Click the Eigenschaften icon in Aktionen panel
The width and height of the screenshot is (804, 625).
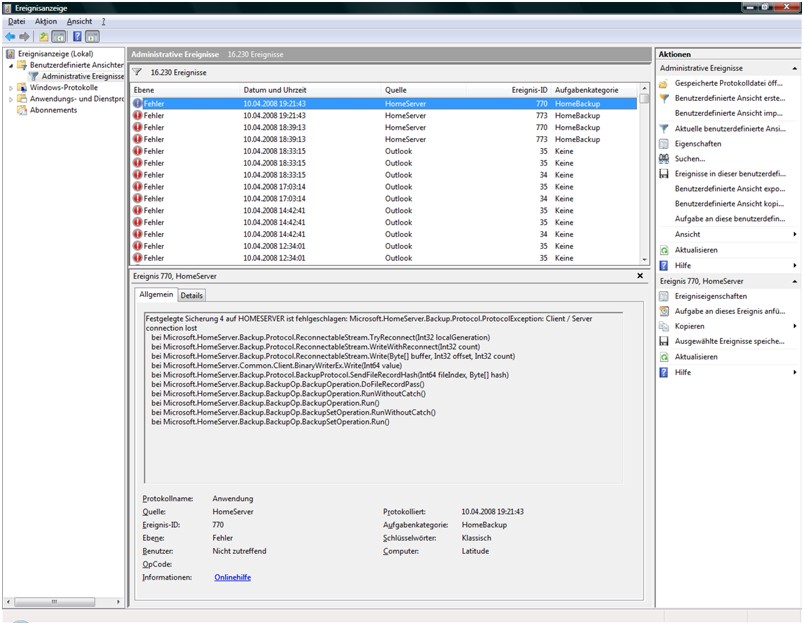pos(664,144)
